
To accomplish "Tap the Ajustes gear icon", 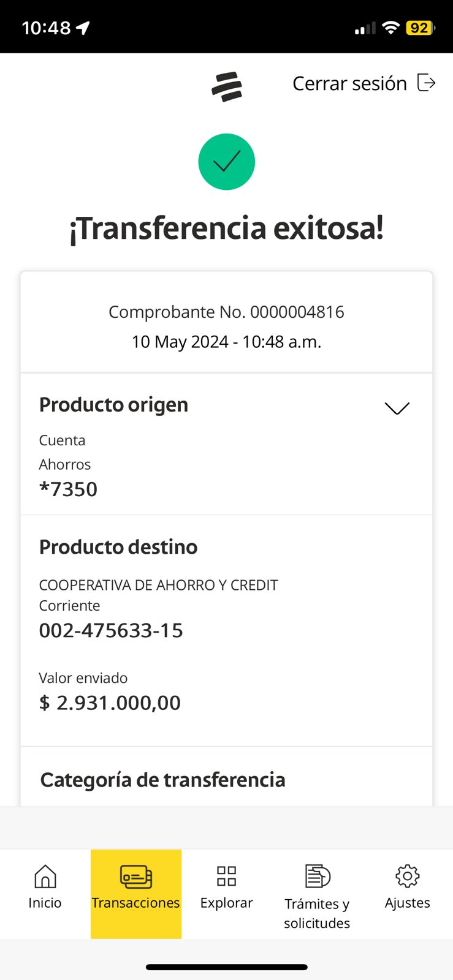I will 407,876.
